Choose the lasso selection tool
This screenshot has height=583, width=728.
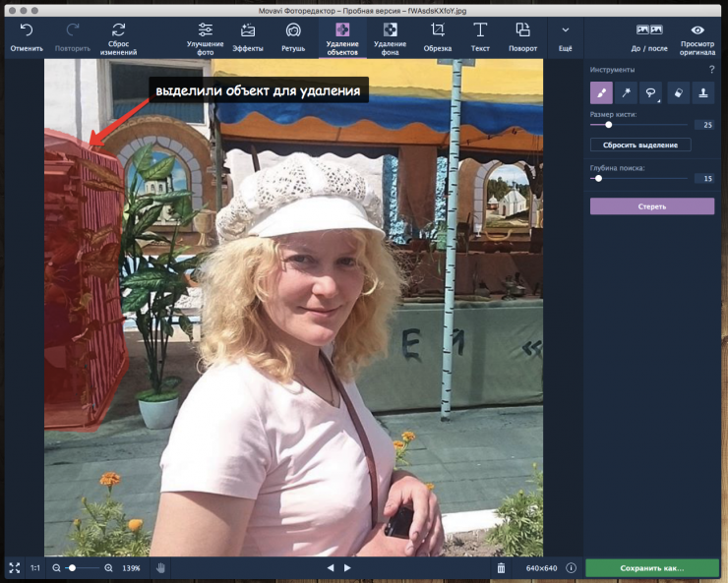[x=651, y=92]
